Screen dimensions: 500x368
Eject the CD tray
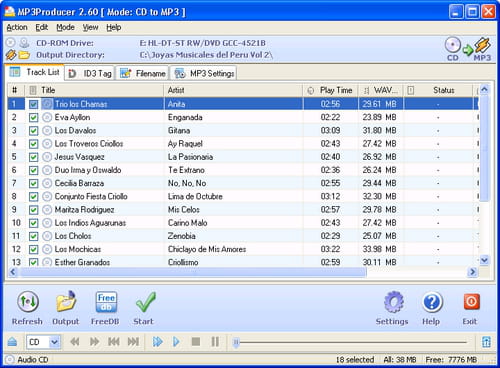pyautogui.click(x=12, y=342)
